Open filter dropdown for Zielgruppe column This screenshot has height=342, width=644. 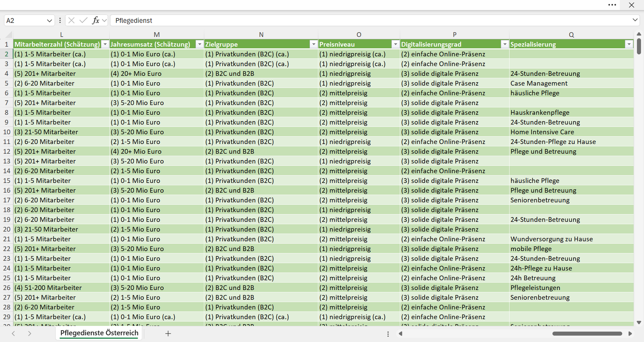(x=314, y=44)
